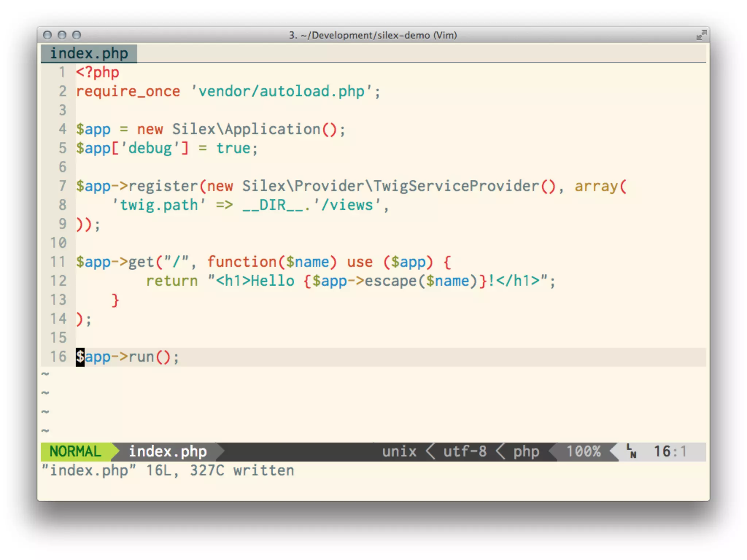Click the NORMAL mode indicator
The height and width of the screenshot is (560, 747).
[75, 451]
